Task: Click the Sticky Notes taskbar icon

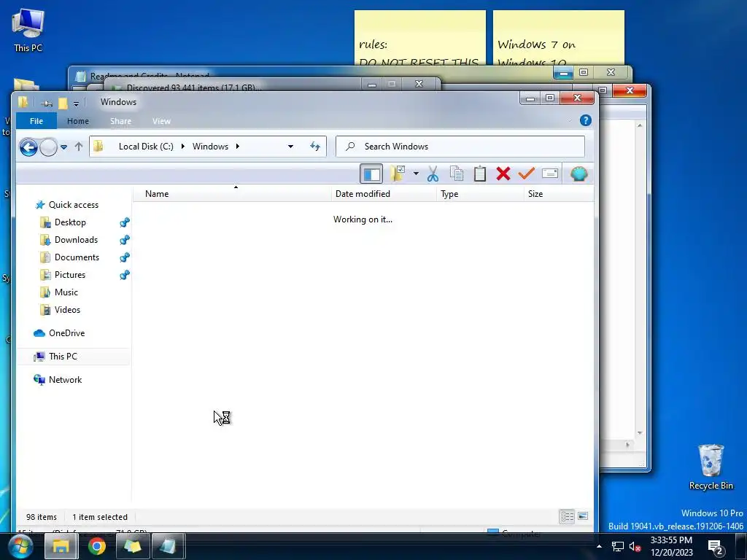Action: point(132,546)
